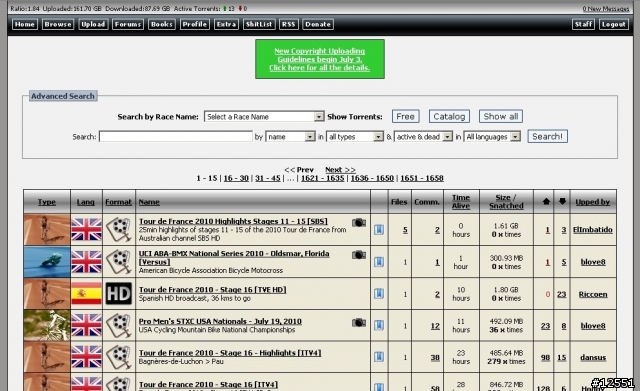
Task: Jump to results 1621 - 1635
Action: click(x=322, y=178)
